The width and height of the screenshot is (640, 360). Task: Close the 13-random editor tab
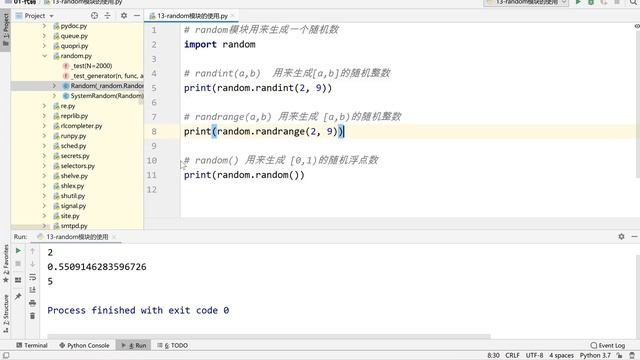point(233,16)
